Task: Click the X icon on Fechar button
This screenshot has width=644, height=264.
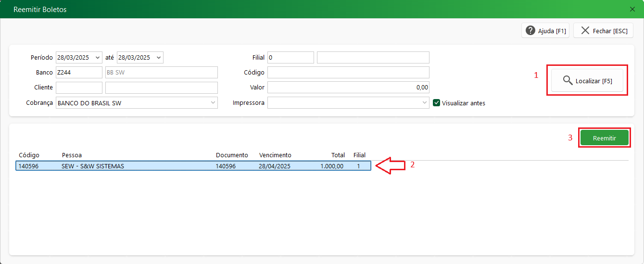Action: pos(585,31)
